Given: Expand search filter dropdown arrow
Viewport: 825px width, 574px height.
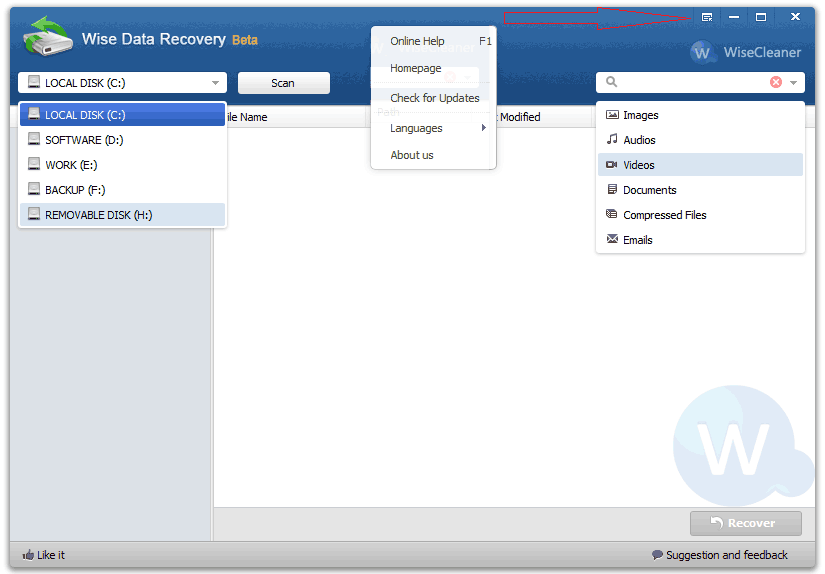Looking at the screenshot, I should point(793,83).
